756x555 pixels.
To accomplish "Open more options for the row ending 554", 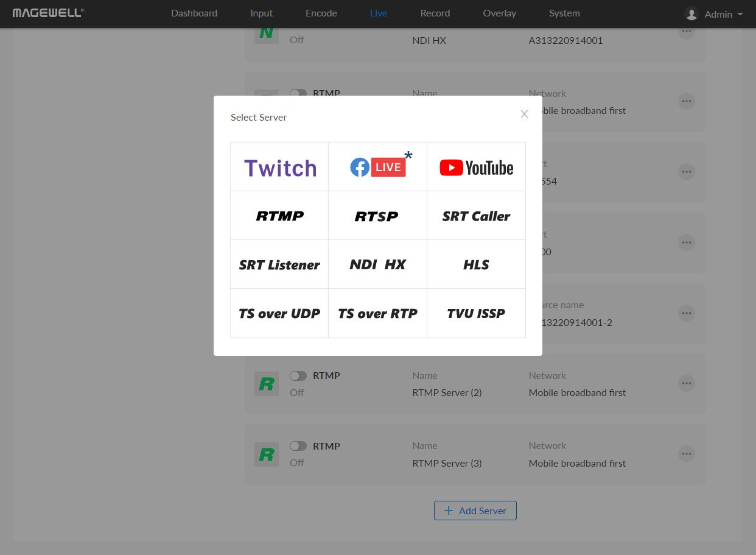I will pos(687,172).
